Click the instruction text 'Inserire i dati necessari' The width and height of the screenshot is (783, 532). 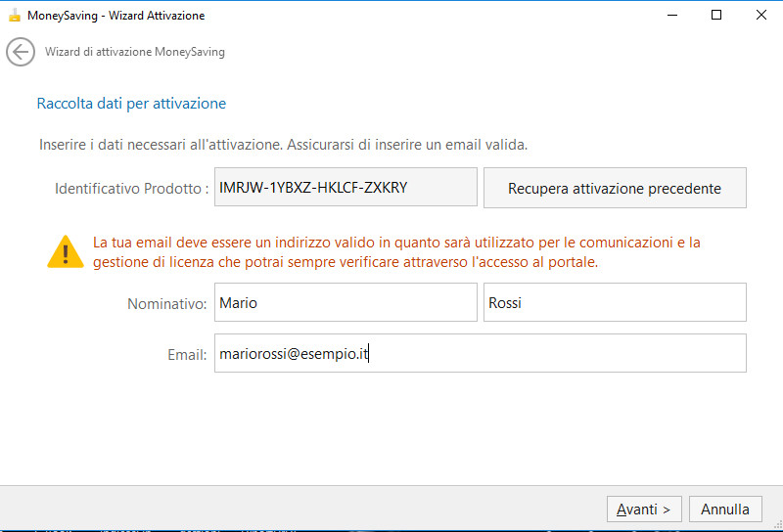point(283,145)
